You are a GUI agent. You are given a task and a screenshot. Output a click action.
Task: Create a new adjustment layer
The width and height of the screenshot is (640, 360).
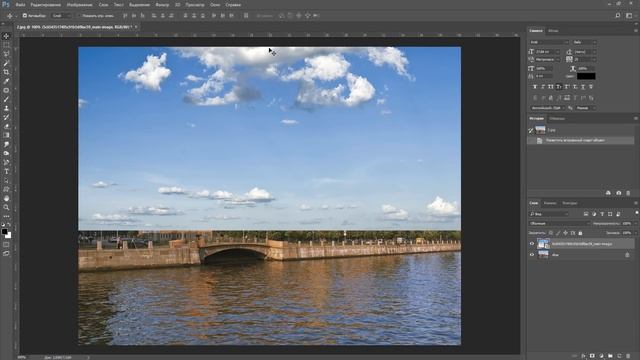click(601, 356)
